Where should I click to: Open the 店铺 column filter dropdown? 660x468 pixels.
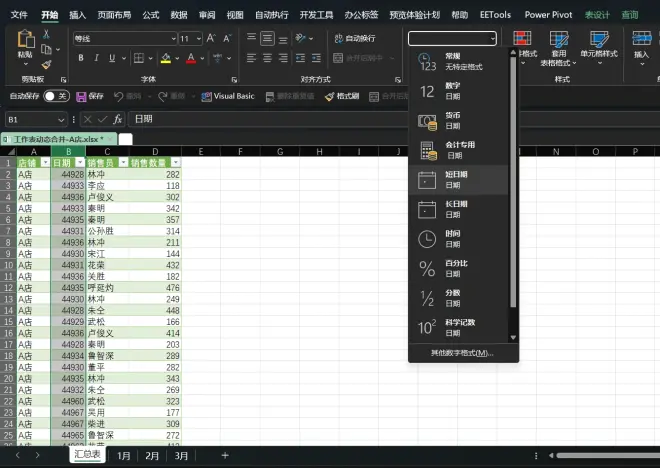45,163
